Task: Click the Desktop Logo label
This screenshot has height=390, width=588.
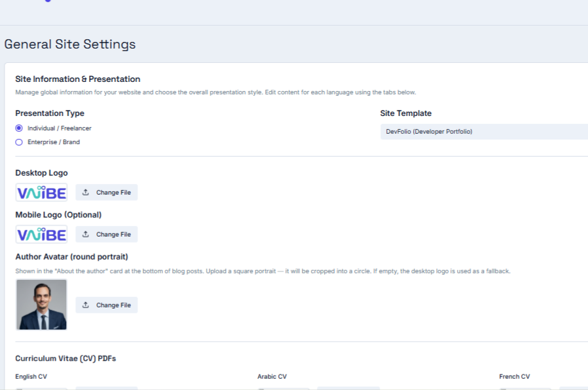Action: (42, 173)
